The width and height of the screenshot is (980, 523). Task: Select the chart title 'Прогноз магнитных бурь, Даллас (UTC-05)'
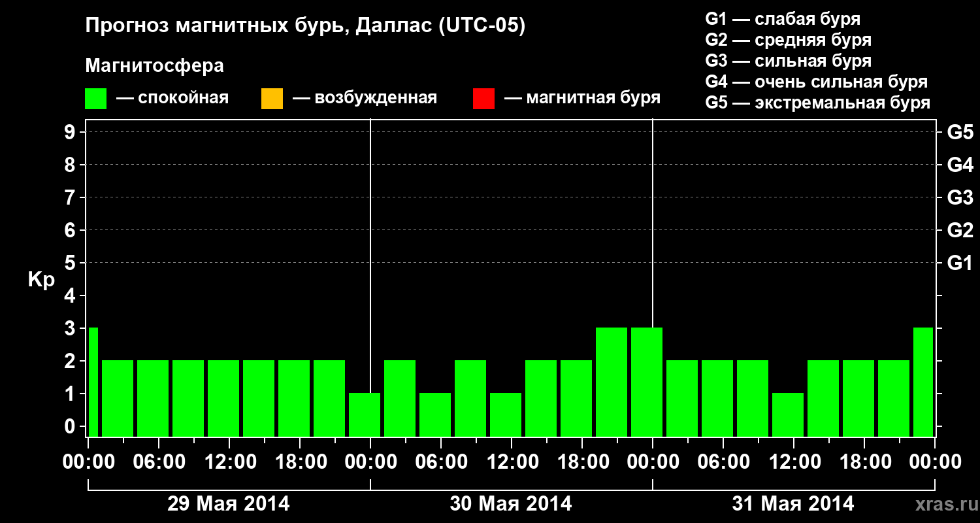click(x=305, y=26)
